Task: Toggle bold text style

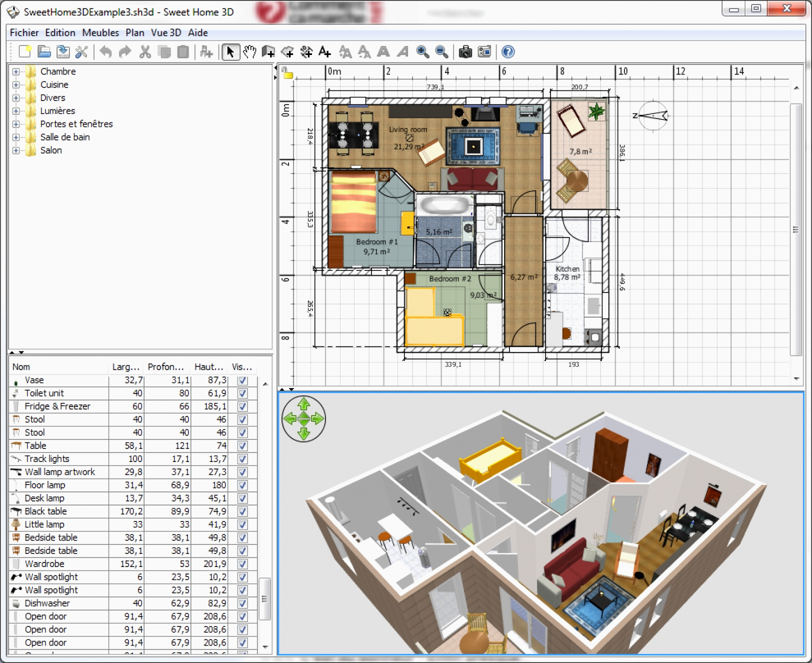Action: coord(383,51)
